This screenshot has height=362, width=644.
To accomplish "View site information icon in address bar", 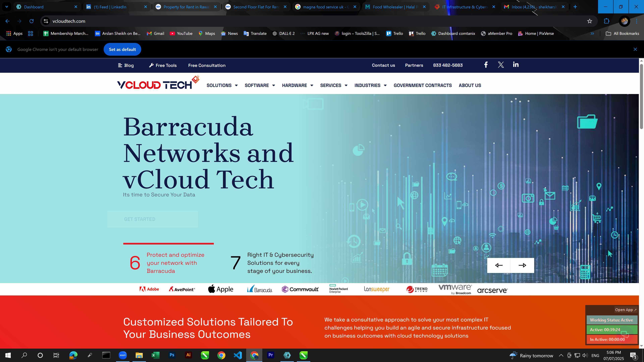I will (46, 21).
